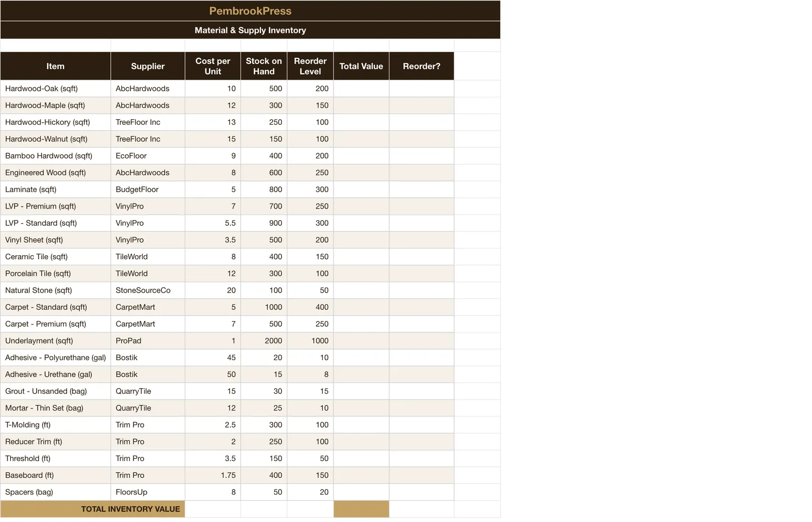Click the Cost per Unit header
Screen dimensions: 812x522
[213, 66]
